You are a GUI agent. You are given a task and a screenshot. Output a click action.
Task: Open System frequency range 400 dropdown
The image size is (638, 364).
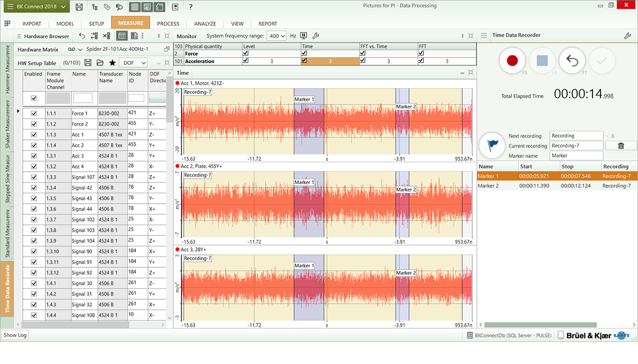[277, 36]
